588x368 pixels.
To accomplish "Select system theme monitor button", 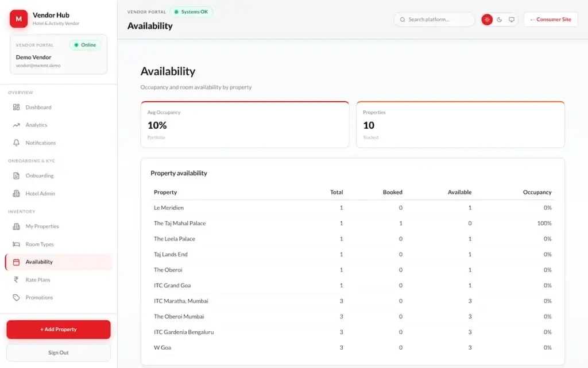I will [512, 20].
